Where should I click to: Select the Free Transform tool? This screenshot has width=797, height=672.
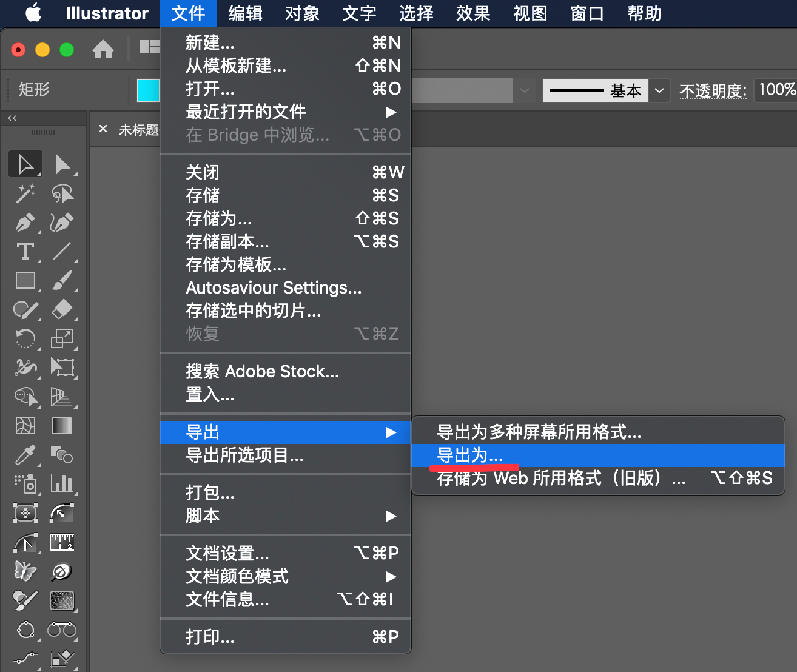(62, 368)
